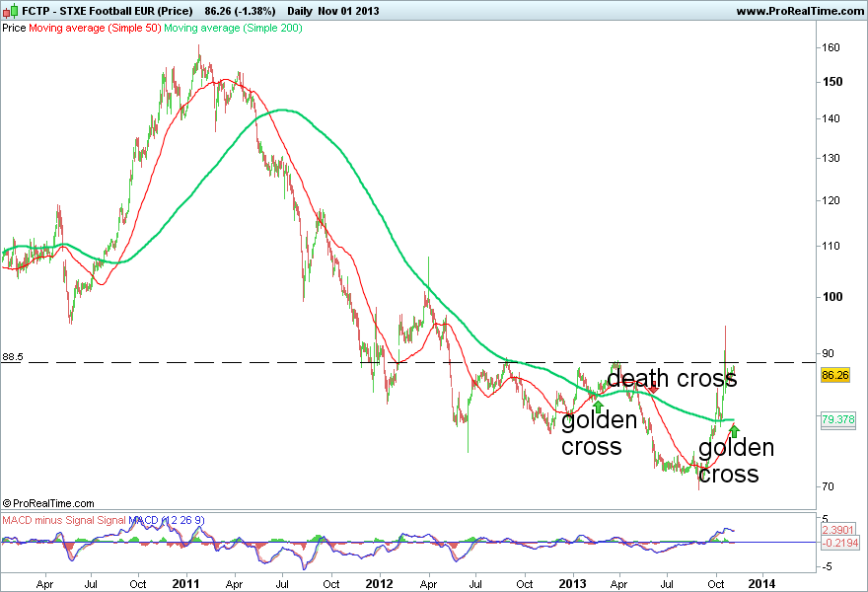Click the bold 150 price axis label
This screenshot has width=868, height=592.
click(832, 82)
